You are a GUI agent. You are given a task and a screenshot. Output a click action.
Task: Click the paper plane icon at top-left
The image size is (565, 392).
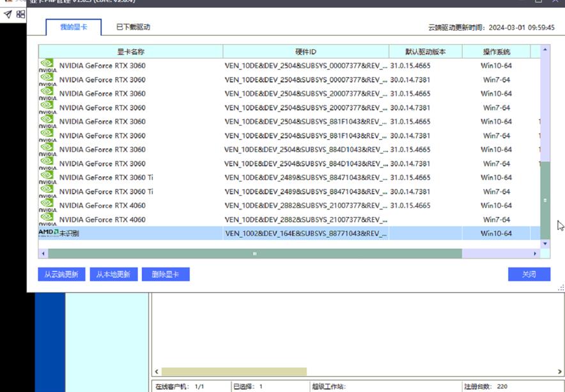click(8, 15)
